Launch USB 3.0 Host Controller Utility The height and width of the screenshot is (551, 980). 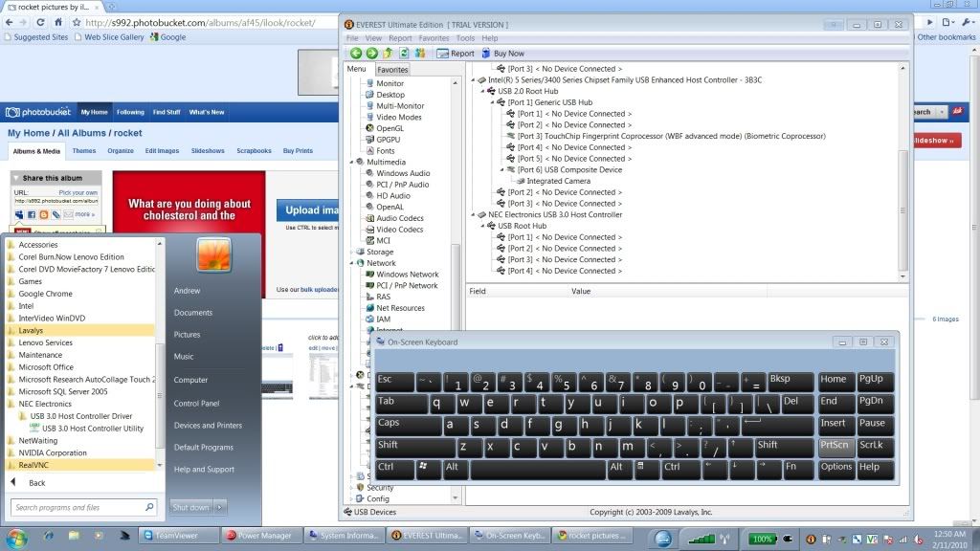(93, 429)
